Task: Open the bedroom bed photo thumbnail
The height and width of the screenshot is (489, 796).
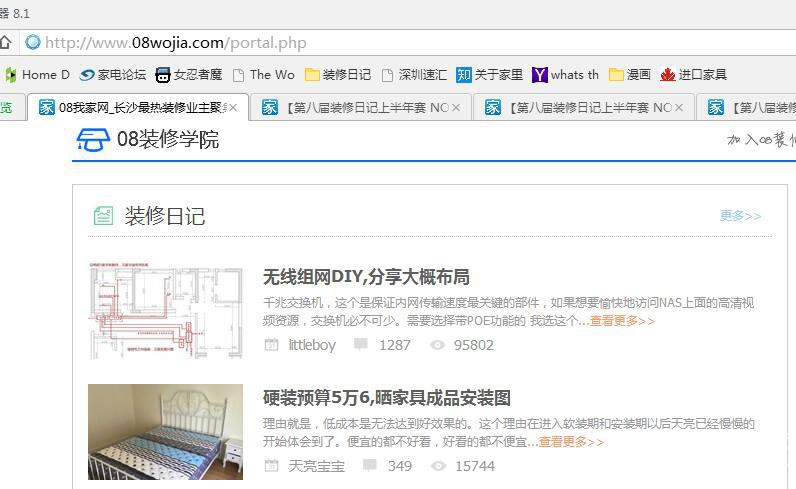Action: tap(165, 432)
